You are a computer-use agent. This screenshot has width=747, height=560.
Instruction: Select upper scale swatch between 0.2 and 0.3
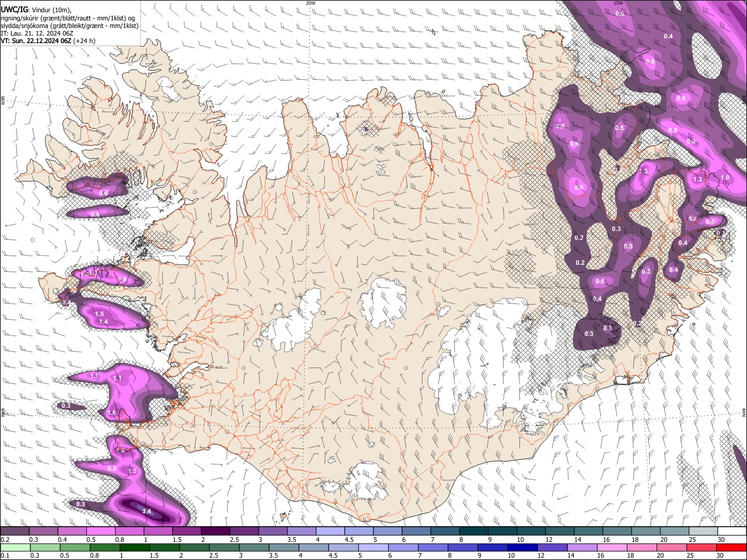[15, 531]
